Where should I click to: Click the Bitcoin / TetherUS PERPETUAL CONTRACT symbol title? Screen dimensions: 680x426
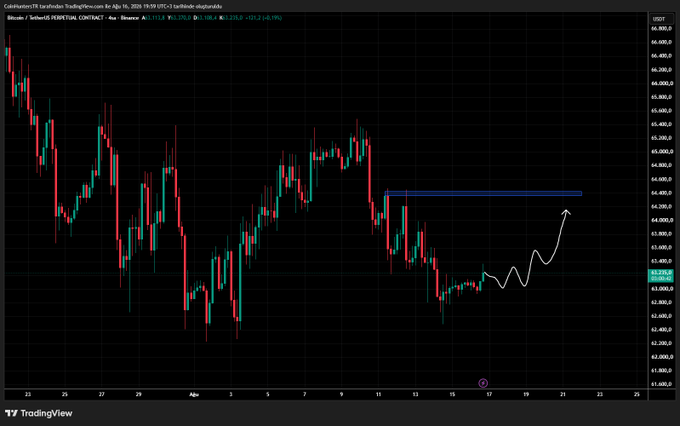pyautogui.click(x=56, y=18)
